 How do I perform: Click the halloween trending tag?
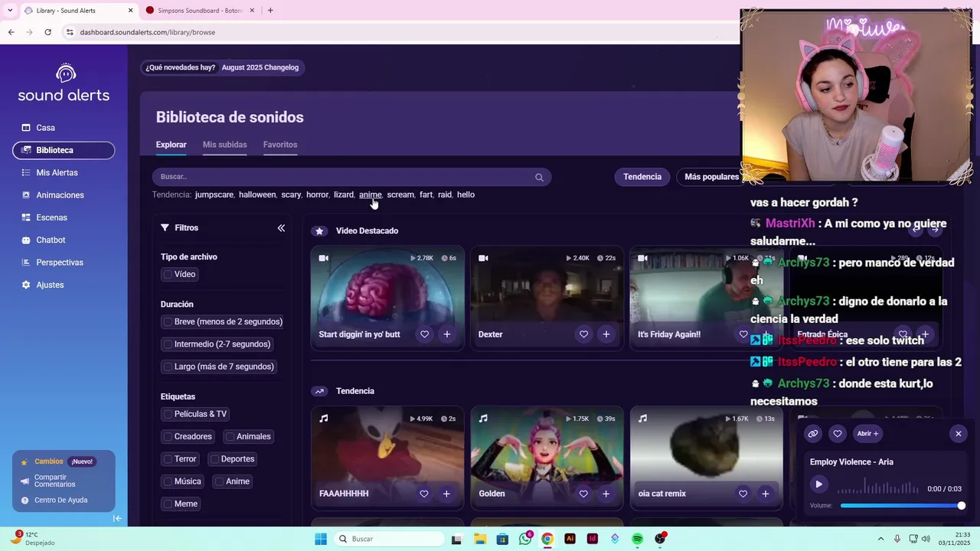[x=257, y=194]
